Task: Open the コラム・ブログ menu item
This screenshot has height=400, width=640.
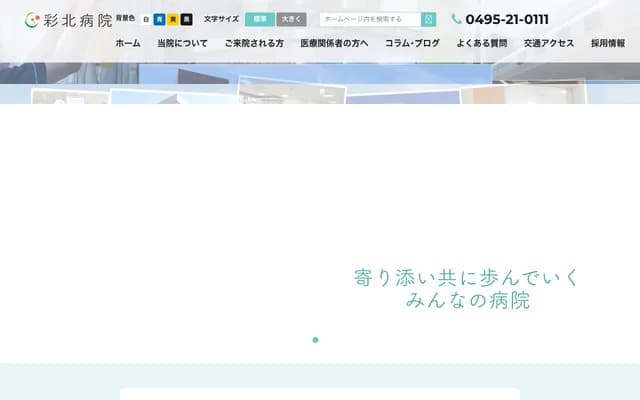Action: tap(412, 44)
